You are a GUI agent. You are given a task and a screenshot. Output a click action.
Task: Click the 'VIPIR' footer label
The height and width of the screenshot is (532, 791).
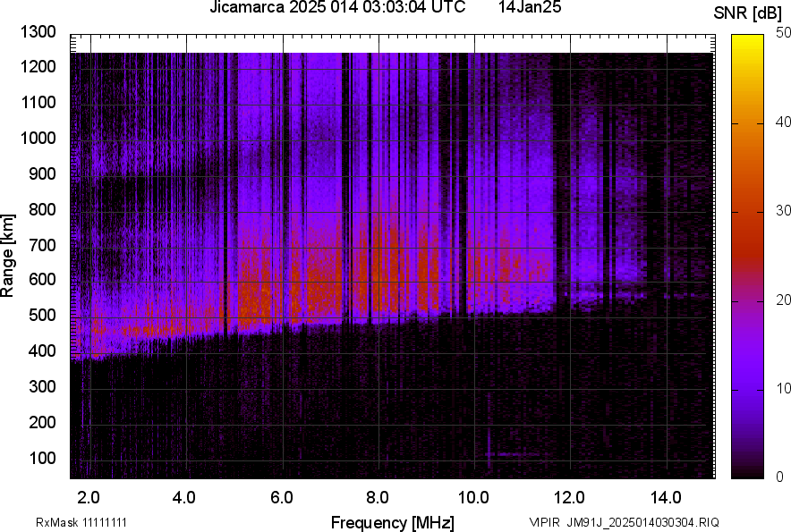(x=544, y=522)
